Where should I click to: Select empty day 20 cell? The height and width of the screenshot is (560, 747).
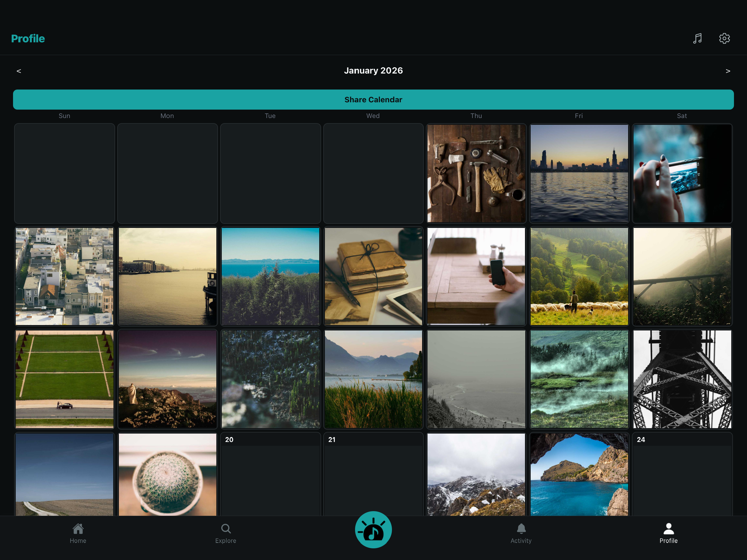click(271, 475)
